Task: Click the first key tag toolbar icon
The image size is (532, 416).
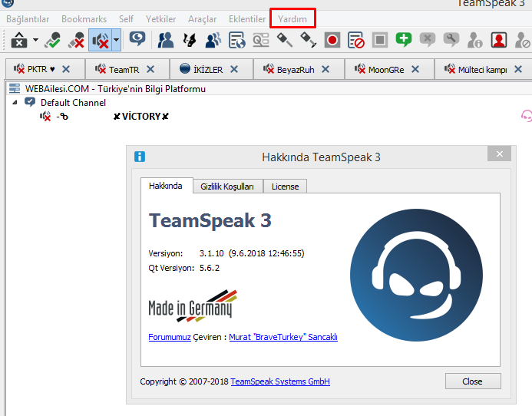Action: pos(284,41)
